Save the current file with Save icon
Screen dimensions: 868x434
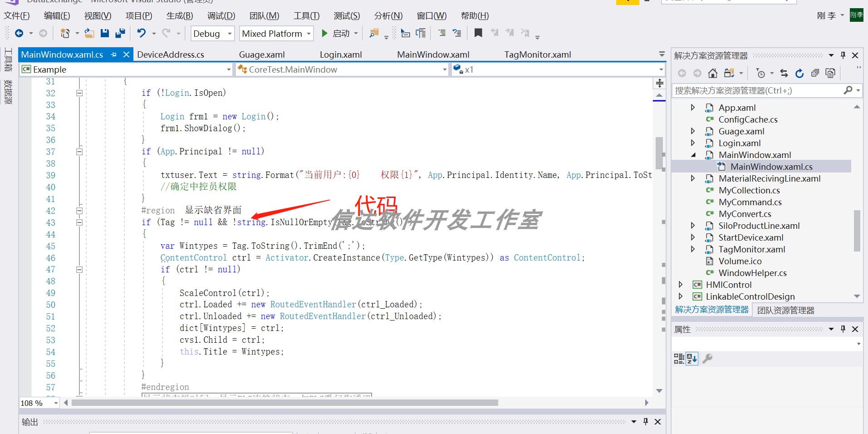105,33
